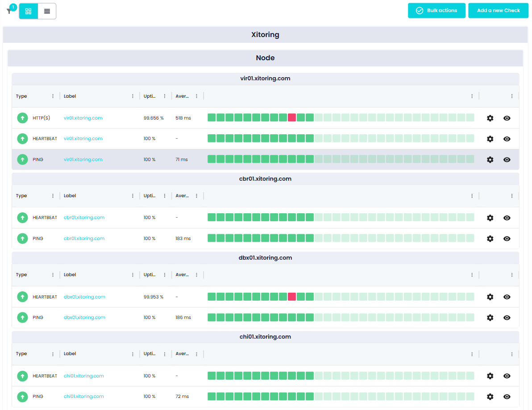Viewport: 532px width, 410px height.
Task: Open Label column menu in cbr01 table
Action: tap(133, 196)
